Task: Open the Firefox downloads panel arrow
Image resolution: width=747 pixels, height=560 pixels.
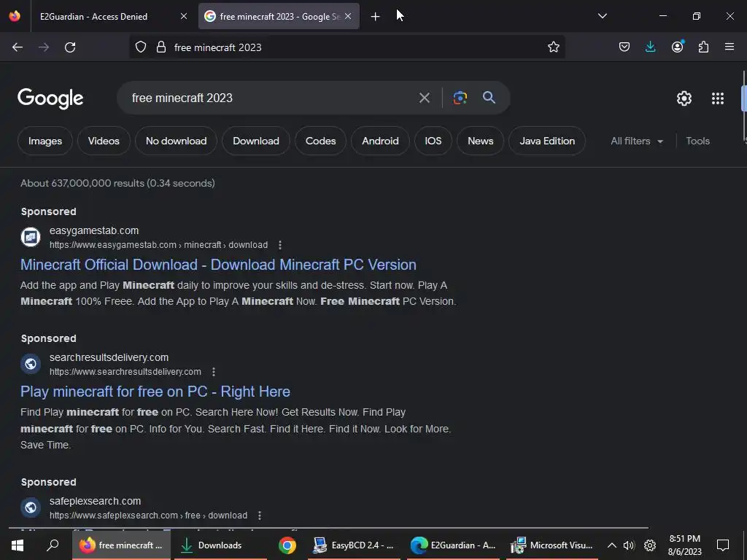Action: [650, 47]
